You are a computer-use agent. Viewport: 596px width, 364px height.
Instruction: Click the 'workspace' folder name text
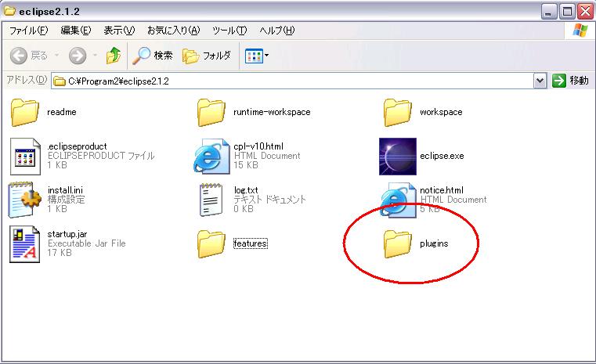point(441,112)
